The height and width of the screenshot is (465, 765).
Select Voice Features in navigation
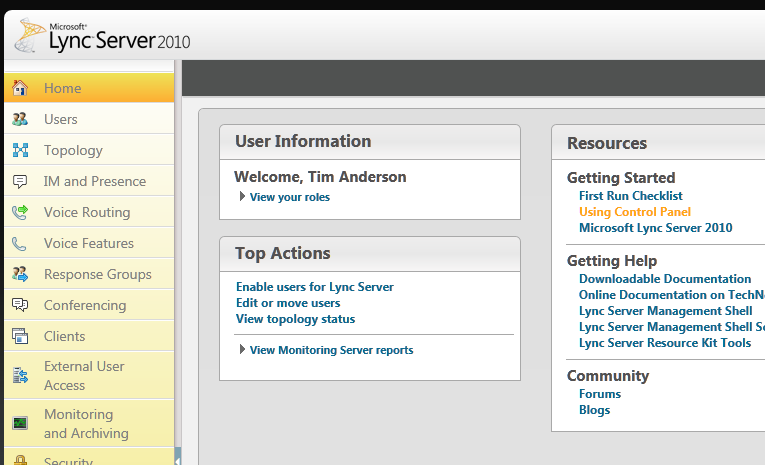pyautogui.click(x=89, y=243)
